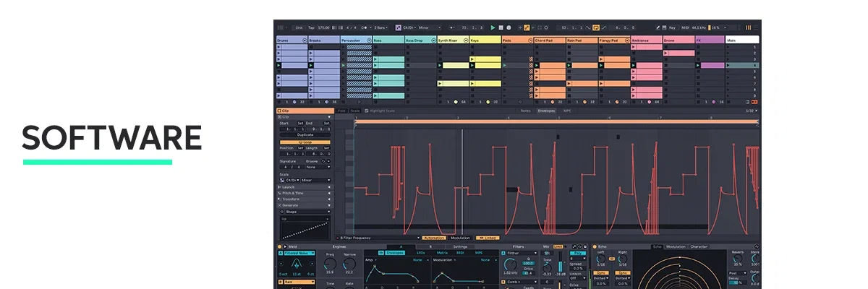Toggle Sync under the Echo Left knob
Viewport: 868px width, 289px height.
600,273
